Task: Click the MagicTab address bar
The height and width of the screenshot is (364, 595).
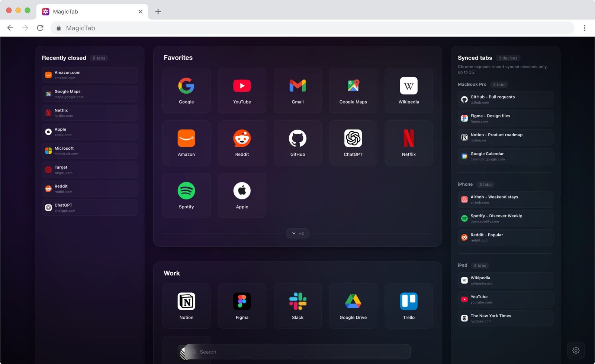Action: coord(312,28)
